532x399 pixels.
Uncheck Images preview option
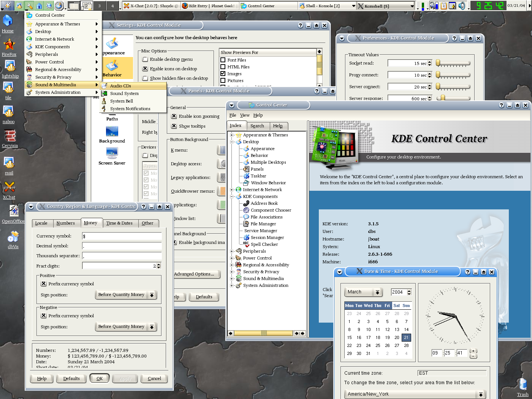223,74
